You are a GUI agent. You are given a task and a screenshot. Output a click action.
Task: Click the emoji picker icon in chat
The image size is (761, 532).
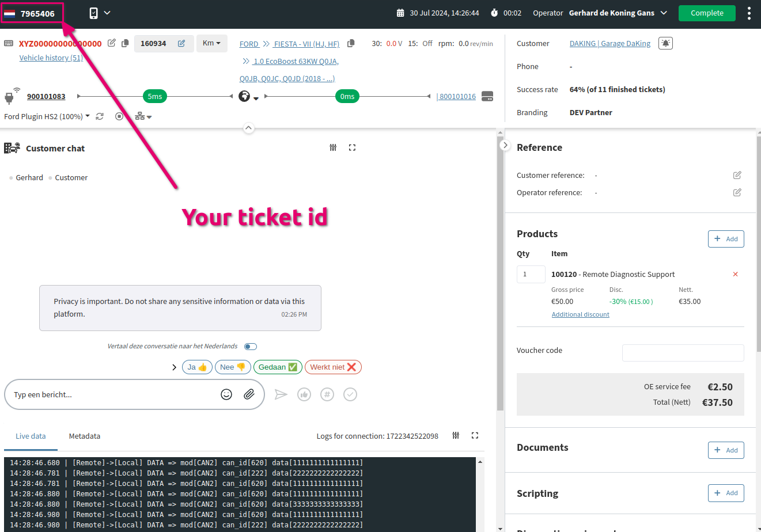(x=226, y=394)
